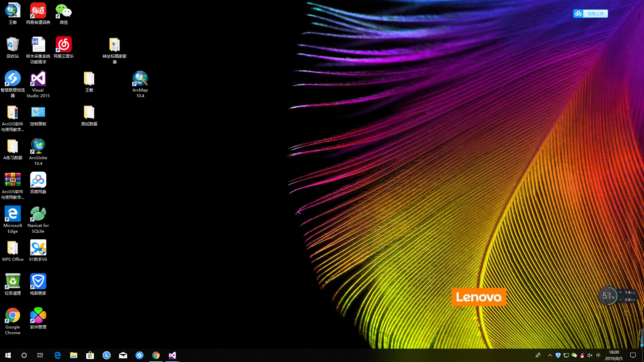The height and width of the screenshot is (362, 644).
Task: Toggle the muted volume tray icon
Action: [x=590, y=355]
